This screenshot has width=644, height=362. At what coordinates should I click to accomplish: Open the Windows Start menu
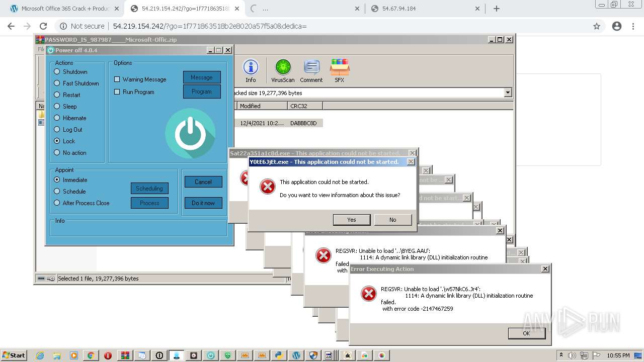click(x=14, y=355)
